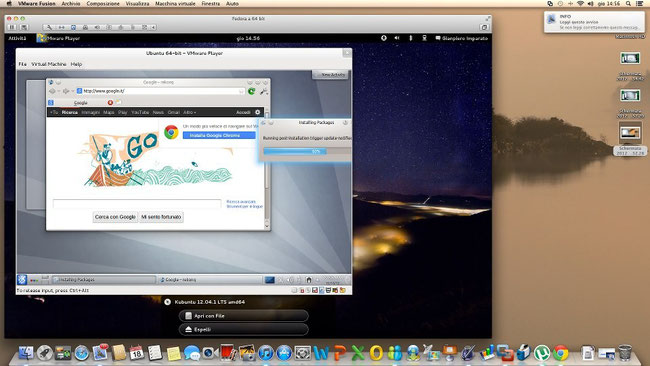Viewport: 650px width, 366px height.
Task: Expand the Altro dropdown in Google bar
Action: [189, 112]
